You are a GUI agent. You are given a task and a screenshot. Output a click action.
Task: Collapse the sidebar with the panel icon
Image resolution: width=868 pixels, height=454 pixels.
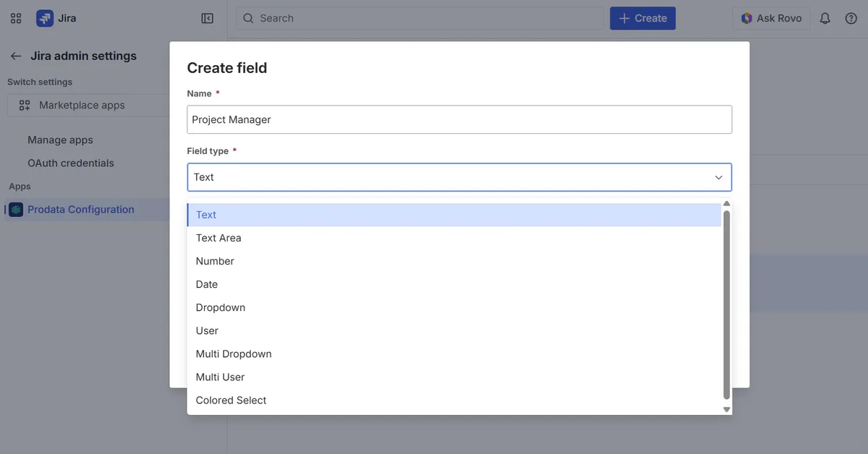point(208,18)
